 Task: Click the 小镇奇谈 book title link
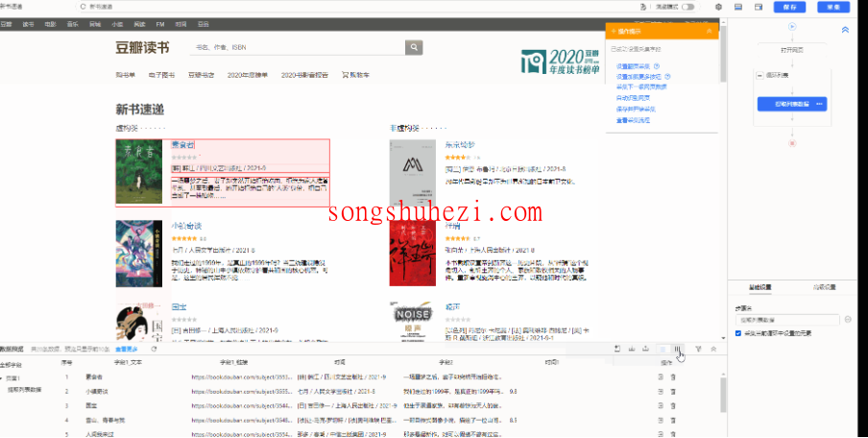pyautogui.click(x=185, y=226)
